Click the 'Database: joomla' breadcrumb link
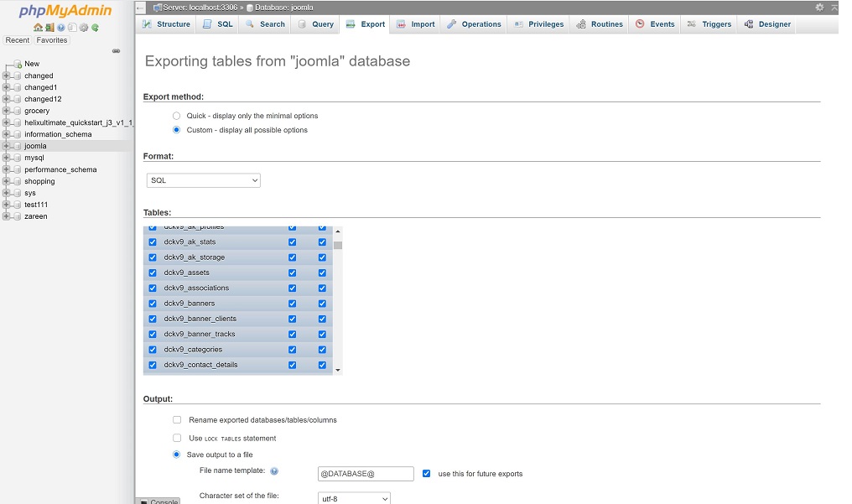The height and width of the screenshot is (504, 852). point(284,8)
